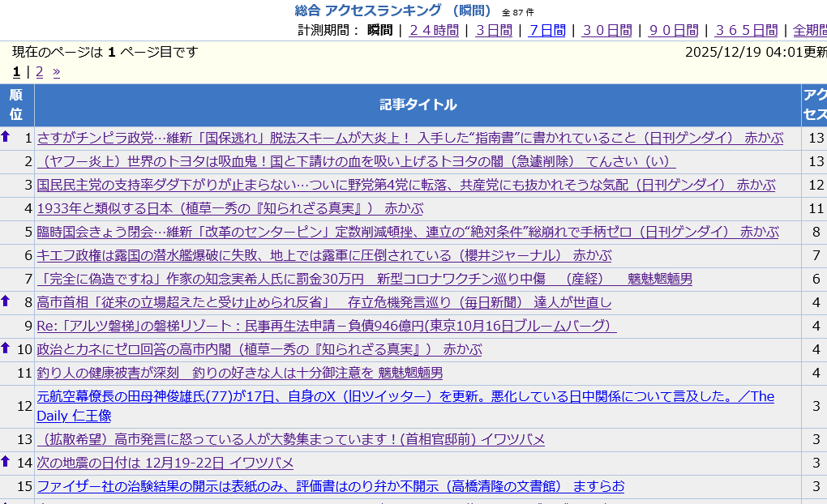Open the article titled 1933年と類似する日本
This screenshot has width=827, height=504.
click(230, 208)
